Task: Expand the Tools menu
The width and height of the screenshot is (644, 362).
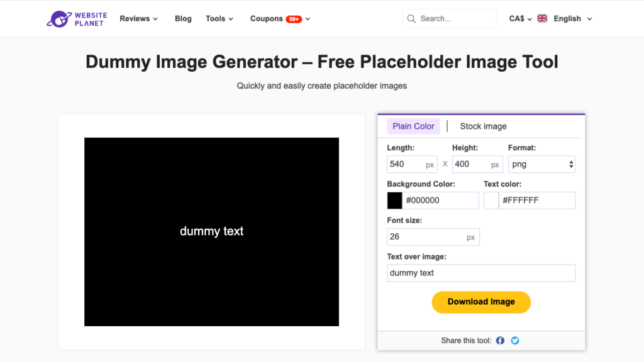Action: pos(219,19)
